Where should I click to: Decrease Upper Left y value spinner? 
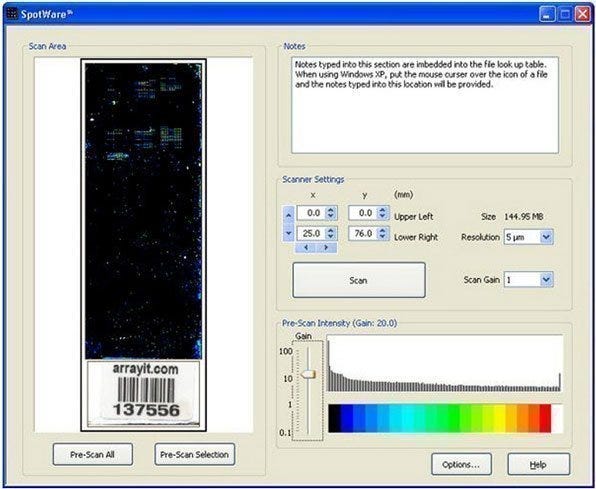pyautogui.click(x=382, y=216)
